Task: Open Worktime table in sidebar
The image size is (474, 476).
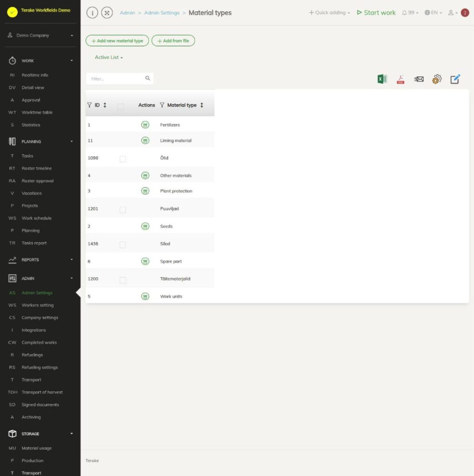Action: click(x=37, y=112)
